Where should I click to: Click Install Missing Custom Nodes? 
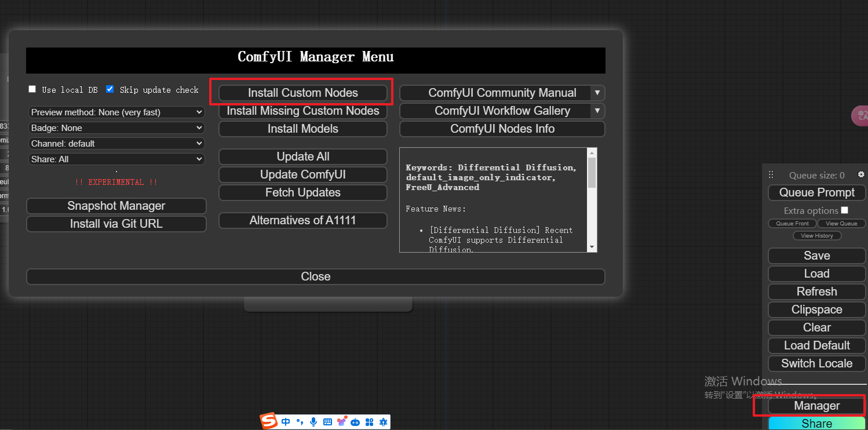tap(303, 111)
